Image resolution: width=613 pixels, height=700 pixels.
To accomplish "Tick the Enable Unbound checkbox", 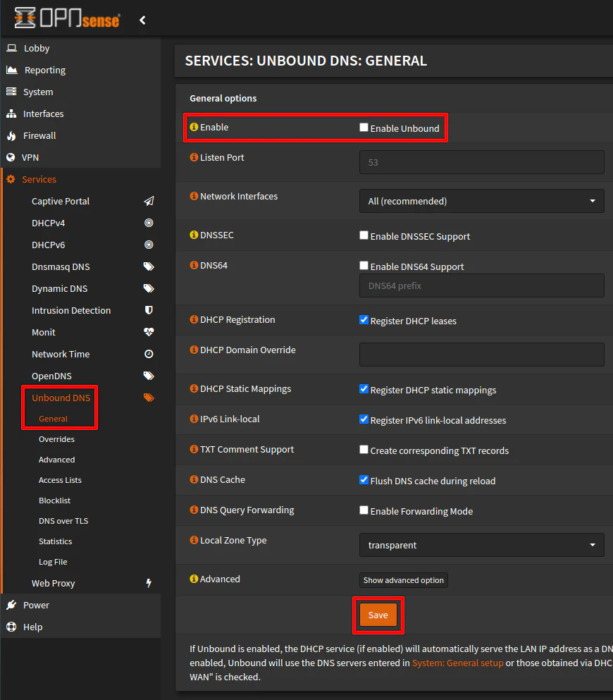I will 364,128.
